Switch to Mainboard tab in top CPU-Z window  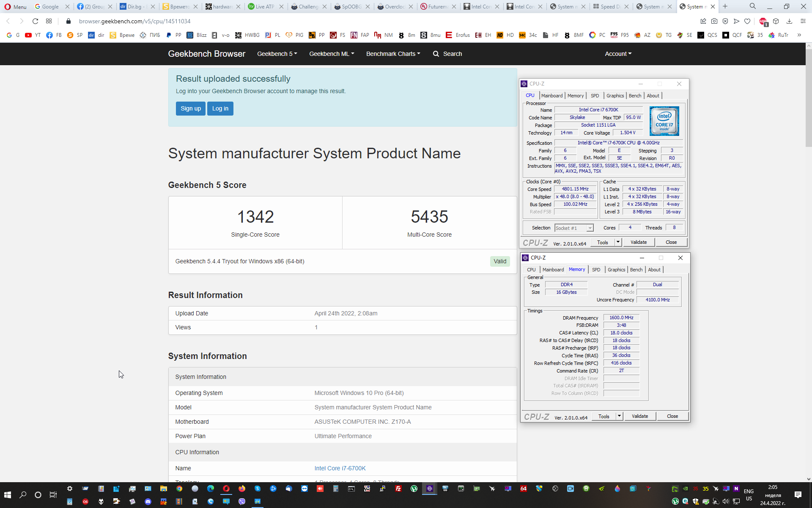click(551, 96)
